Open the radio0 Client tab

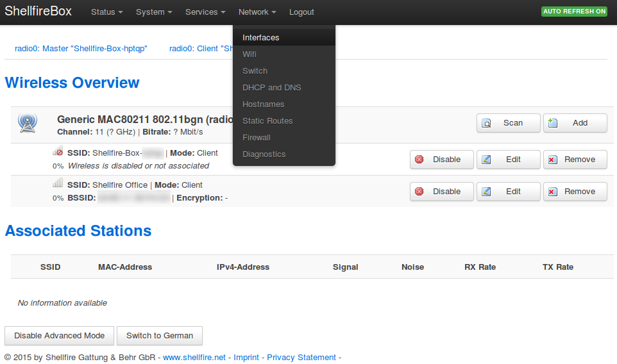[x=201, y=48]
